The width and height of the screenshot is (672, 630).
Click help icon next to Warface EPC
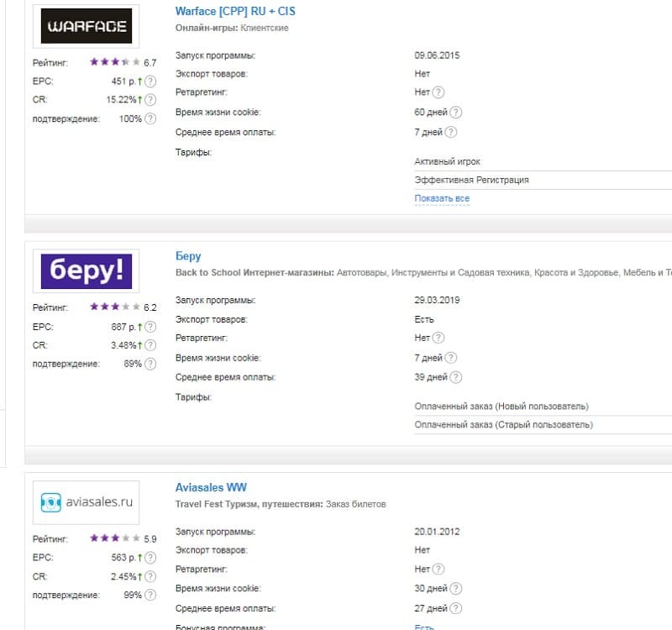click(150, 81)
